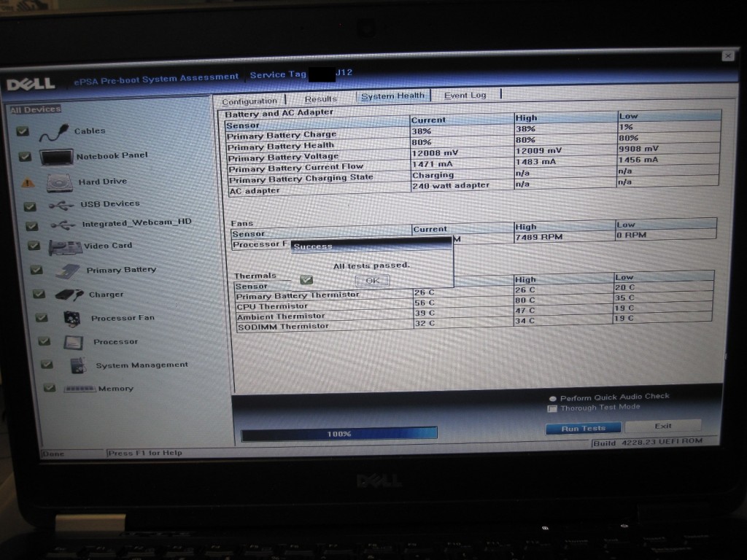Screen dimensions: 747x560
Task: Select the Cables device icon
Action: coord(54,133)
